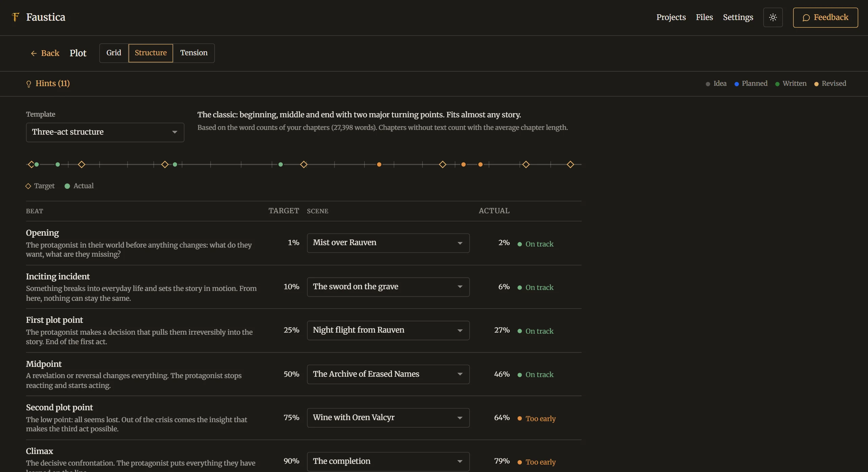This screenshot has width=868, height=472.
Task: Open The completion scene dropdown
Action: [388, 461]
